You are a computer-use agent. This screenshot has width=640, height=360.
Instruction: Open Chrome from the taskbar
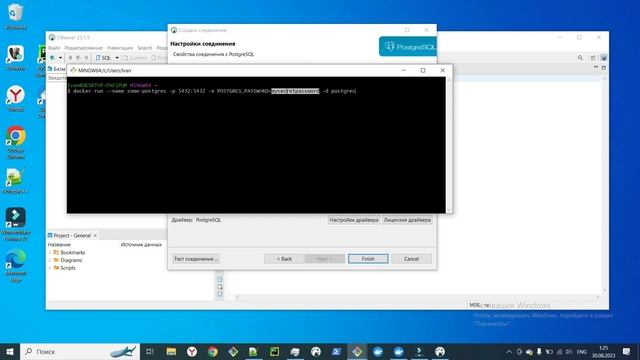pos(213,351)
